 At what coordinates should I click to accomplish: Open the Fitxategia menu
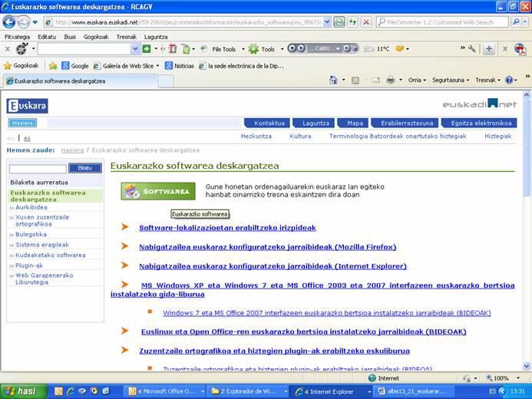click(17, 36)
